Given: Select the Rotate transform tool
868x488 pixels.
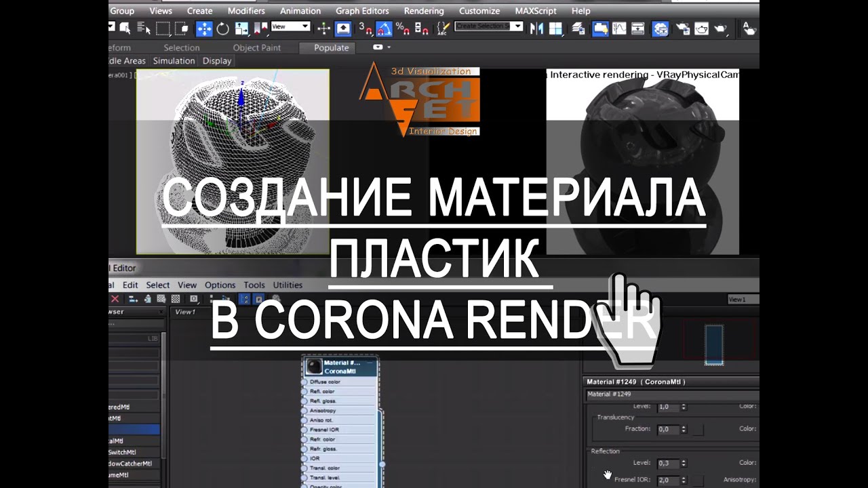Looking at the screenshot, I should 223,28.
